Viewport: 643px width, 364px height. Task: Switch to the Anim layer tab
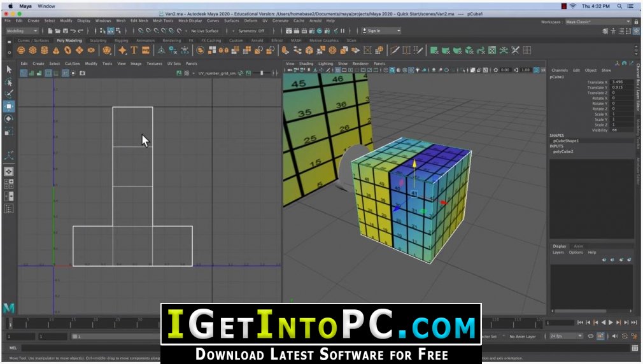pos(578,246)
